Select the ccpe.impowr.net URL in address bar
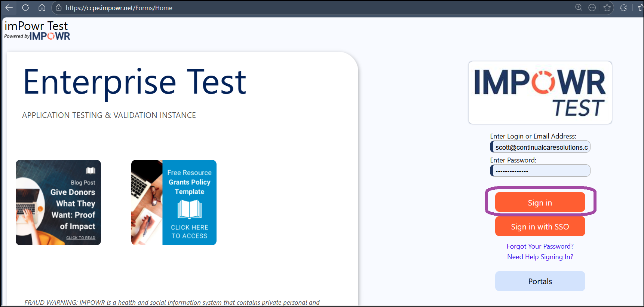Screen dimensions: 644x307 [x=119, y=8]
